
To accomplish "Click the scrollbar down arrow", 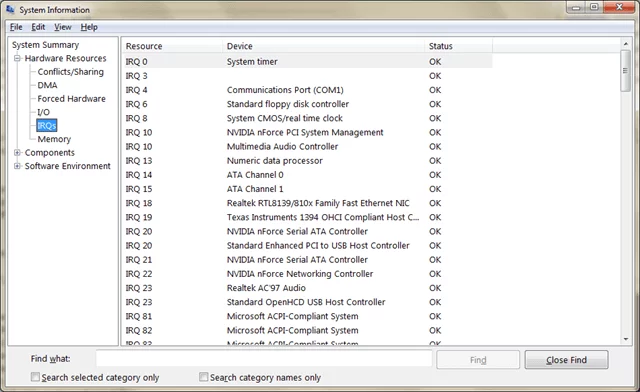I will (x=626, y=339).
